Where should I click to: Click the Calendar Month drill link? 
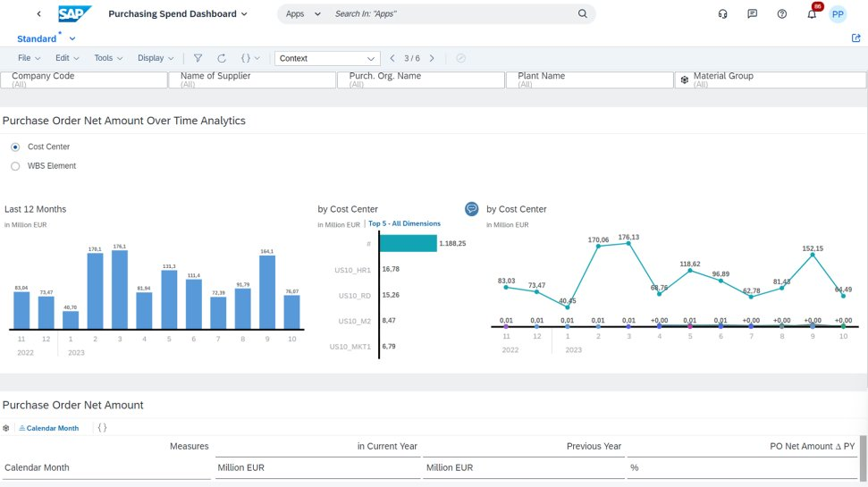pyautogui.click(x=52, y=428)
